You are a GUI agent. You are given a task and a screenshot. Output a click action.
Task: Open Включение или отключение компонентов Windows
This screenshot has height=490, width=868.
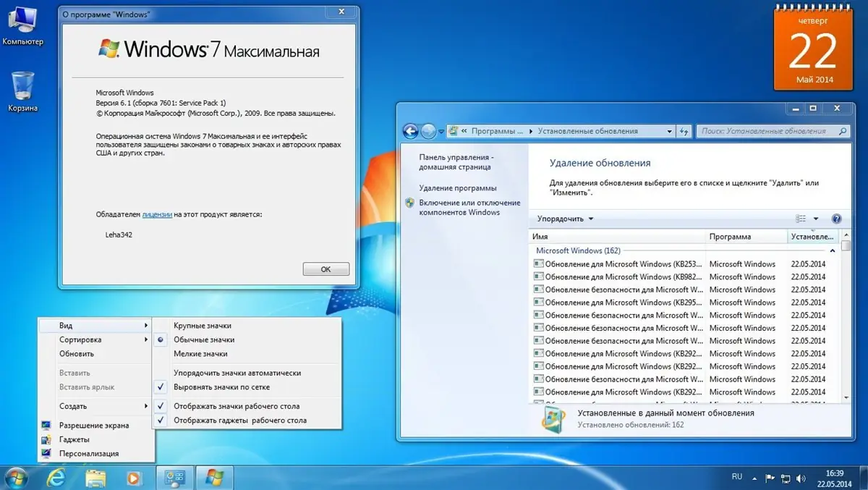click(x=469, y=208)
